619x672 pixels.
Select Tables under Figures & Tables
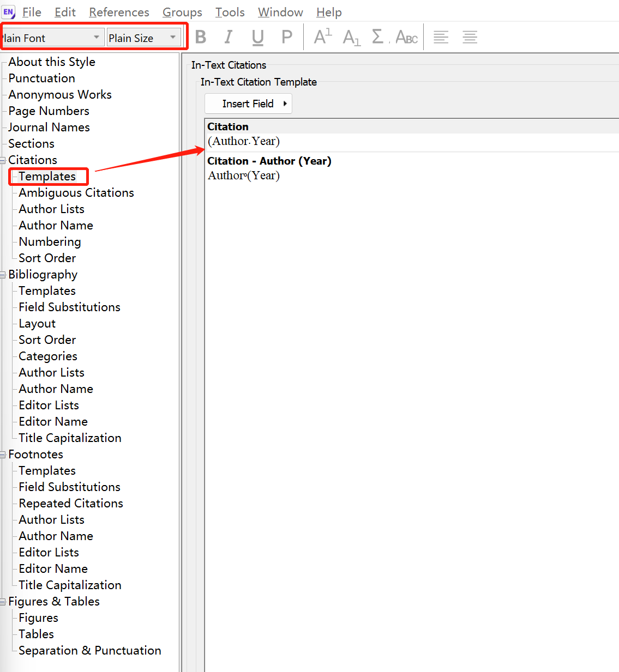coord(36,634)
